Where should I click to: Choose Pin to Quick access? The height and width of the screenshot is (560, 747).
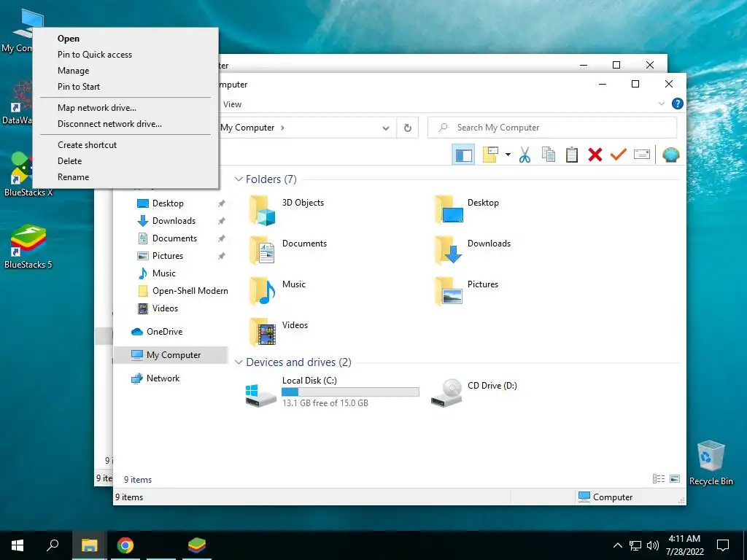click(125, 55)
